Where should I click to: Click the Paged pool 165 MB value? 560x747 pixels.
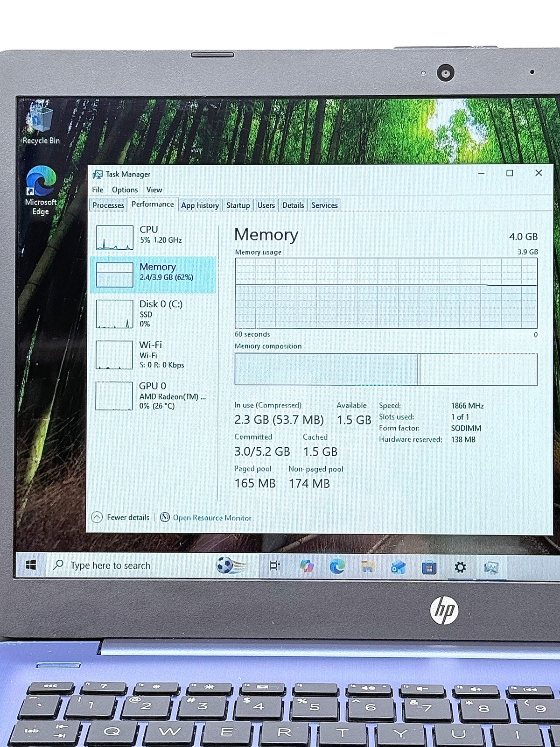click(x=255, y=483)
